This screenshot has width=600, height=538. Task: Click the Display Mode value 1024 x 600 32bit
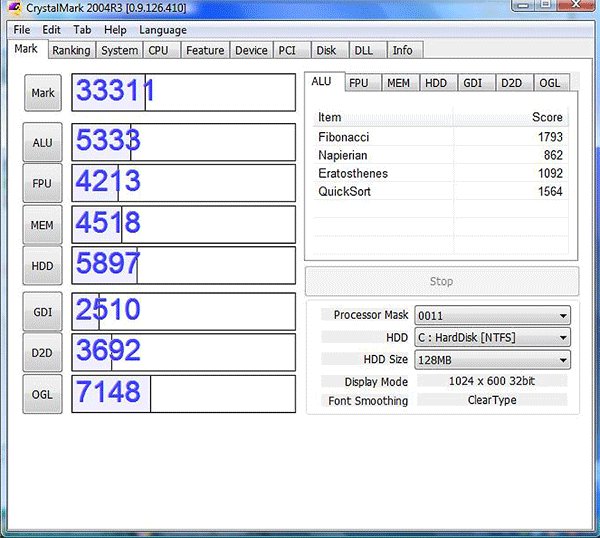point(492,381)
